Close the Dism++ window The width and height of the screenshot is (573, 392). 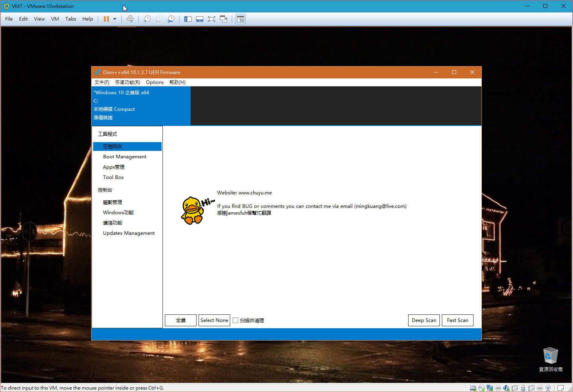coord(472,72)
